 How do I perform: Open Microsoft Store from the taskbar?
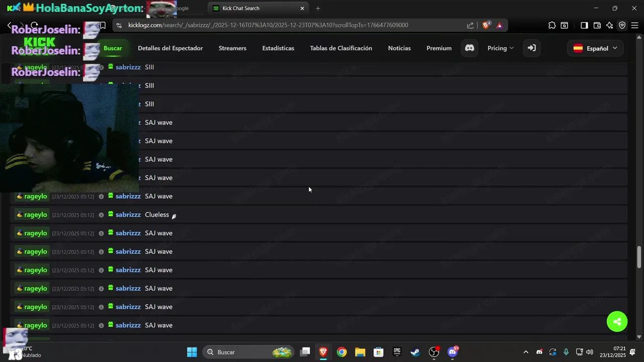[x=378, y=352]
